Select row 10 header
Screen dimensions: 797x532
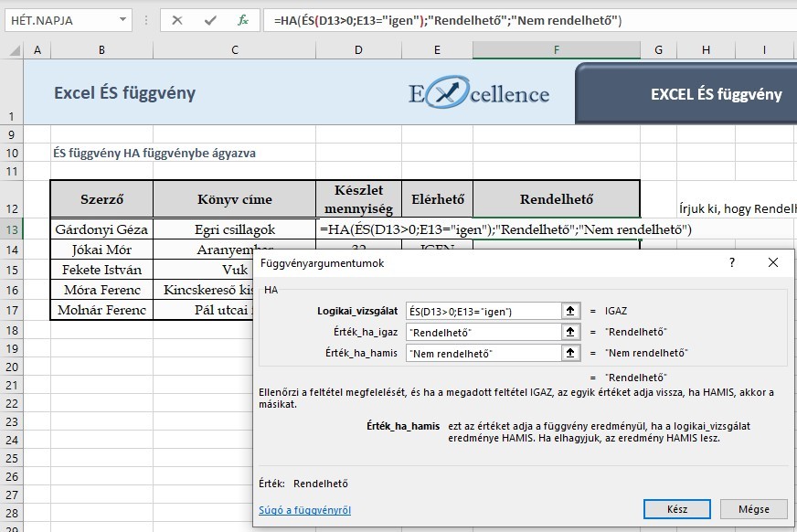tap(12, 153)
